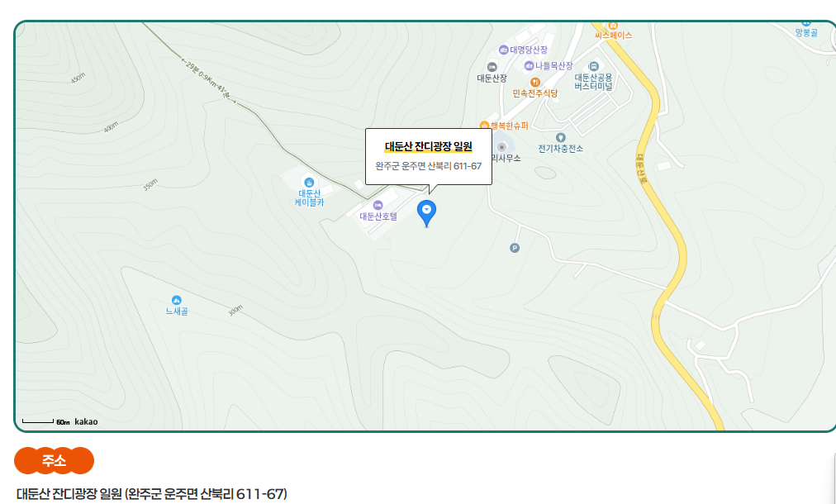Click the 전기차충전소 charging station icon
Screen dimensions: 836x504
(x=560, y=138)
